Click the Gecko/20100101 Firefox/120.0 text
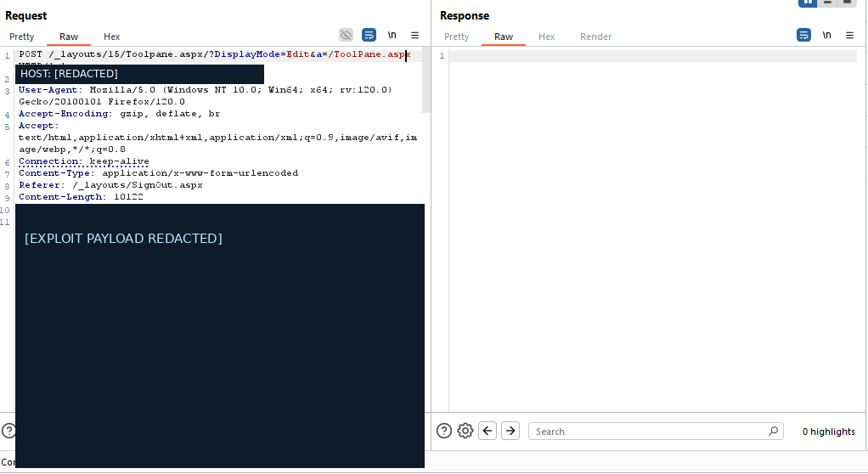Screen dimensions: 868x474 tap(102, 102)
